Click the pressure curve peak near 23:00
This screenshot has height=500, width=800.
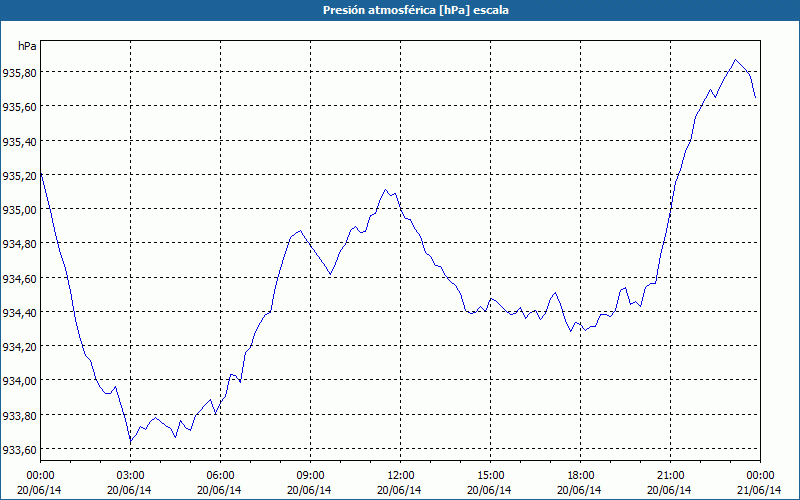click(735, 60)
